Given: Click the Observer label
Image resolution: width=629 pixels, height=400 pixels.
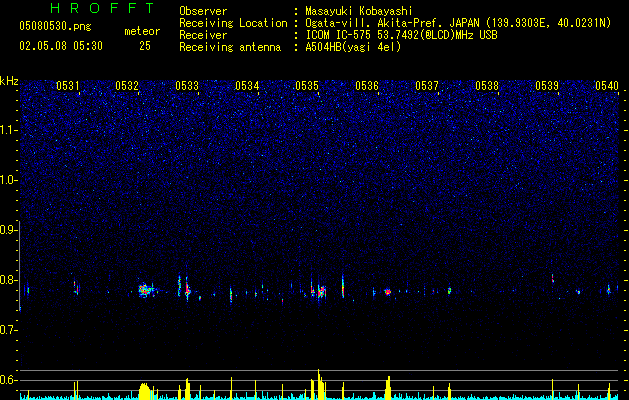Looking at the screenshot, I should click(x=203, y=11).
